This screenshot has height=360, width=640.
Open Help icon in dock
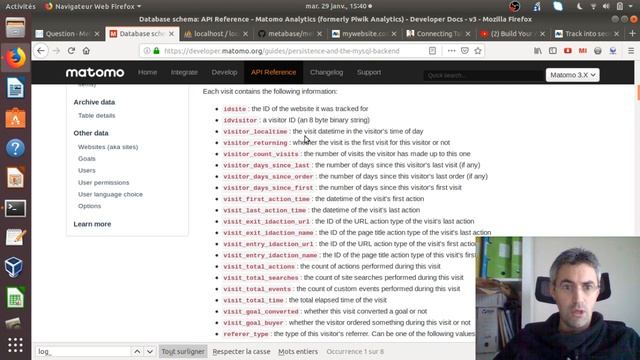tap(15, 148)
